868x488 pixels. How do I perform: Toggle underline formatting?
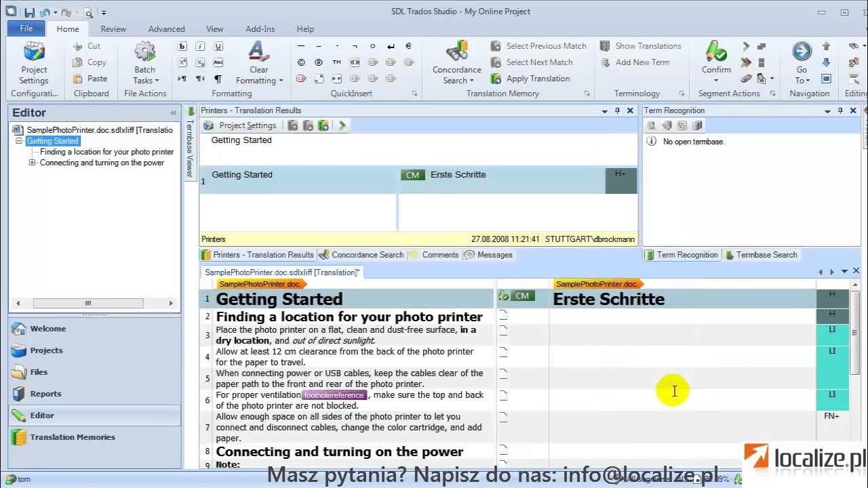[218, 46]
